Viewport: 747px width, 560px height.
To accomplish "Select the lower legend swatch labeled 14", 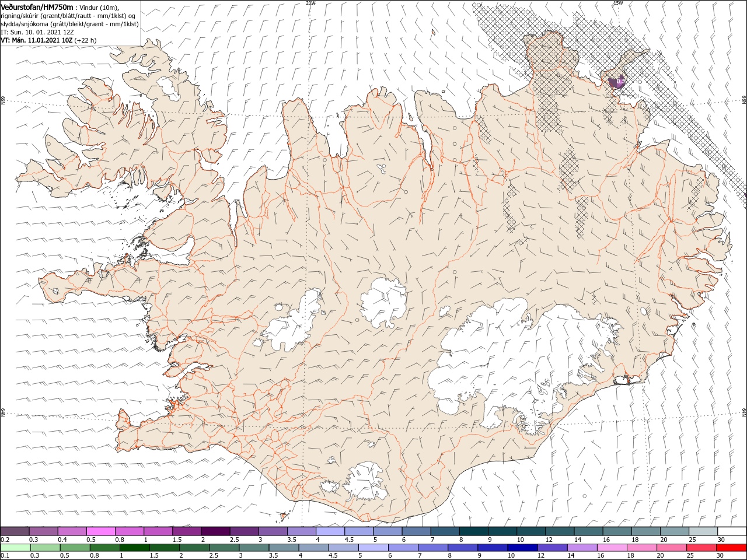I will [582, 547].
